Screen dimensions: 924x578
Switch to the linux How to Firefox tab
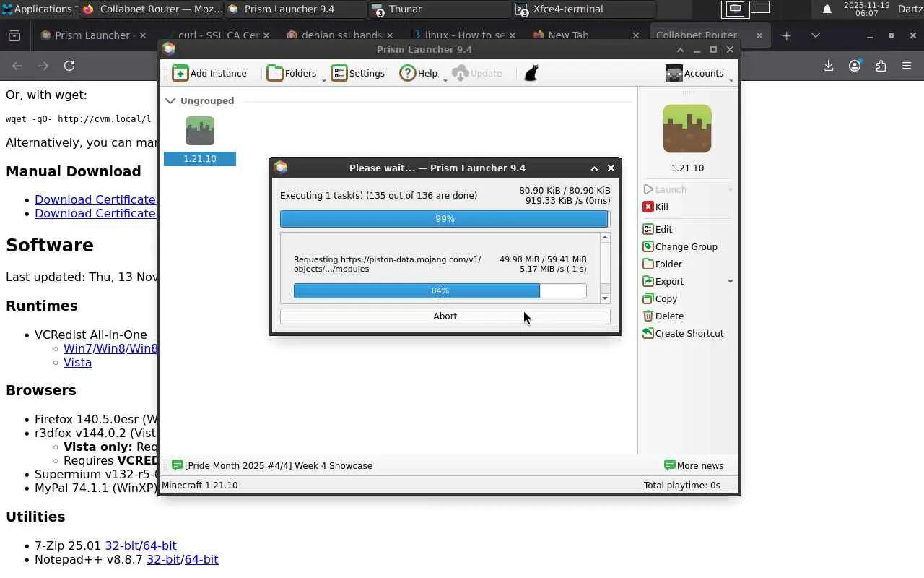pos(463,35)
